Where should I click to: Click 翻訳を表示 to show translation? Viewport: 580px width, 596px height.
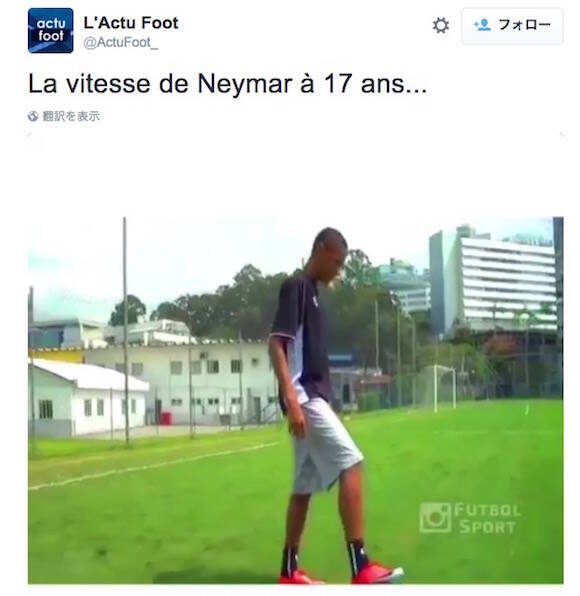pyautogui.click(x=71, y=116)
